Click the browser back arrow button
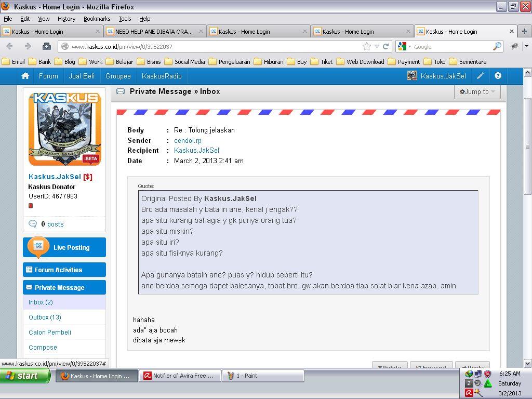This screenshot has width=532, height=399. click(9, 46)
